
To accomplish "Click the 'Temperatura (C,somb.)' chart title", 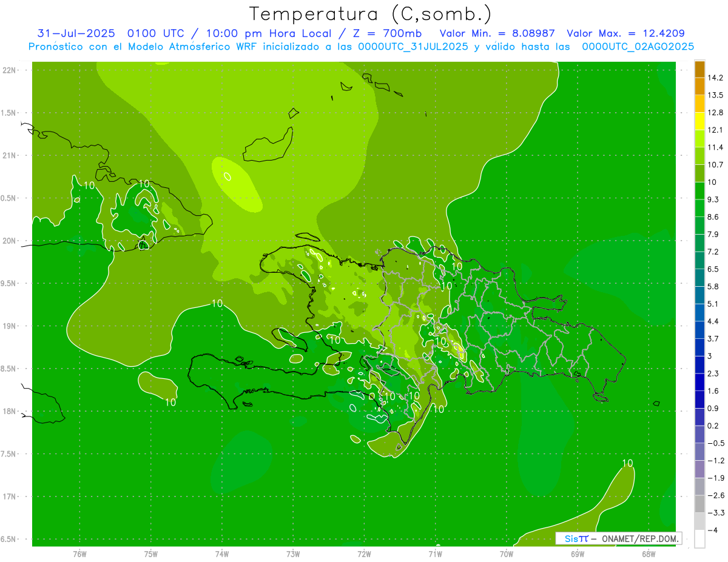I will [371, 14].
